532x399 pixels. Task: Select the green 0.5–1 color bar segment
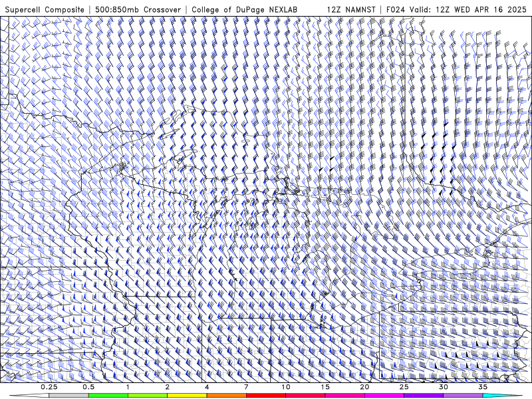tap(108, 395)
